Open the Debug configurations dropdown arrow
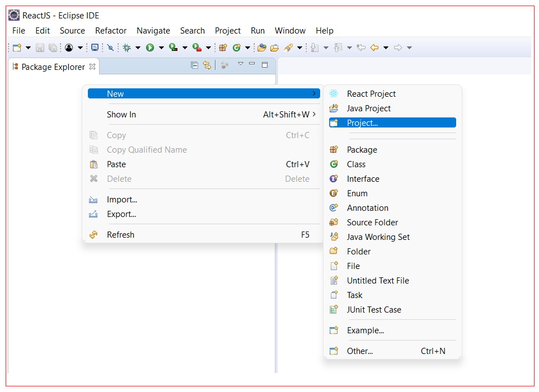Viewport: 539px width, 392px height. (x=138, y=48)
